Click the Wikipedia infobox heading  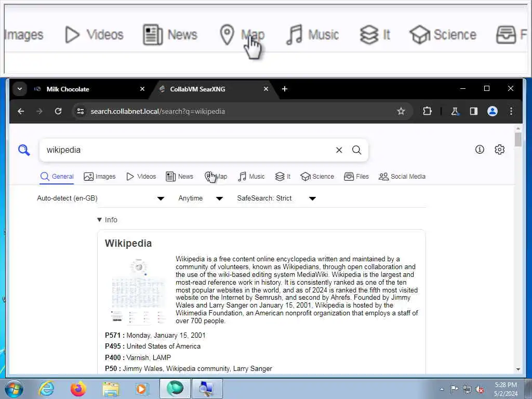click(x=128, y=243)
